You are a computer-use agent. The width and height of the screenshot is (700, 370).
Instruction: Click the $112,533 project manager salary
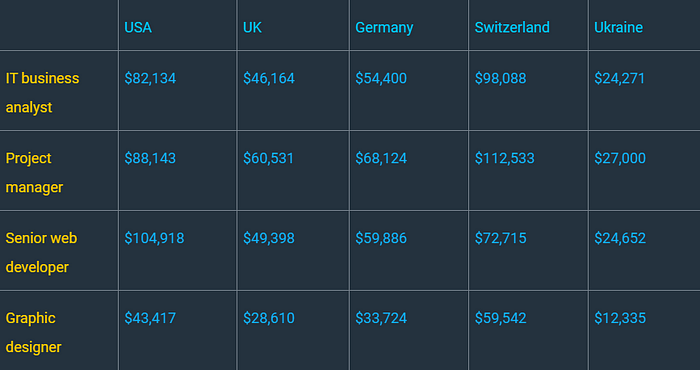504,158
